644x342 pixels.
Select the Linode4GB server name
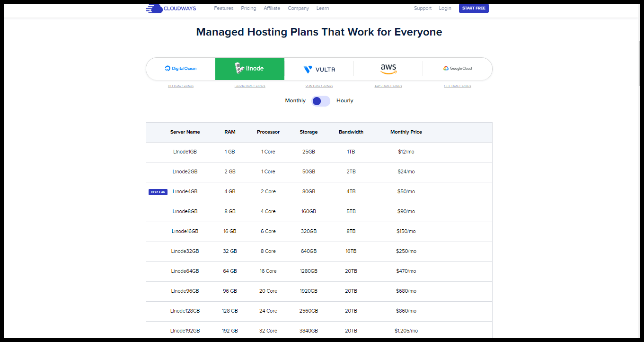point(185,192)
